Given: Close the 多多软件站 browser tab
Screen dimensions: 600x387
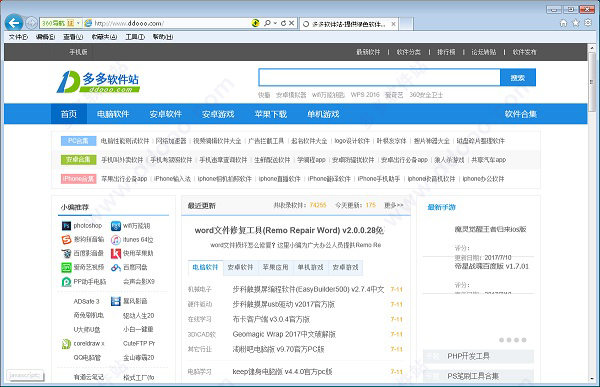Looking at the screenshot, I should click(393, 24).
